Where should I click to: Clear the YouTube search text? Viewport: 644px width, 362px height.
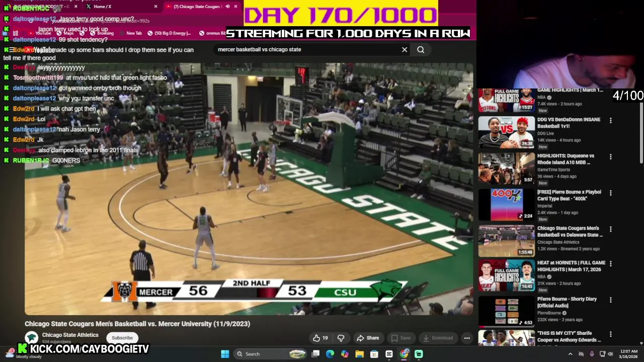(405, 49)
